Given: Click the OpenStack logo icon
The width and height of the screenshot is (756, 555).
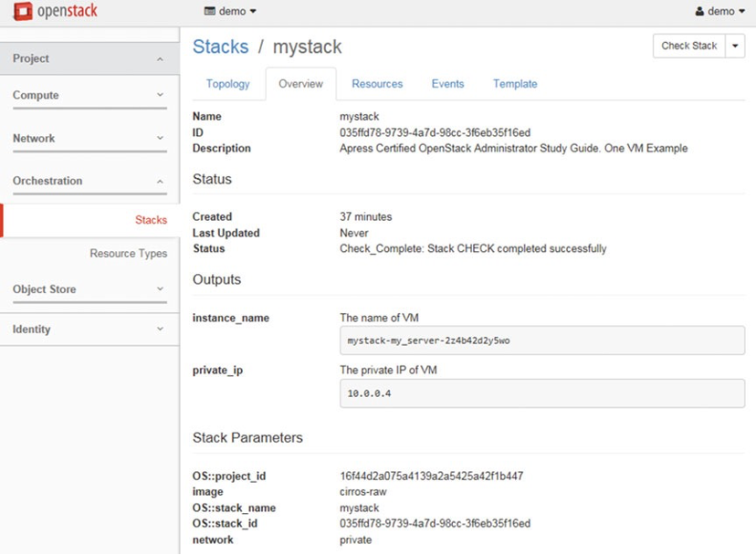Looking at the screenshot, I should (x=23, y=11).
